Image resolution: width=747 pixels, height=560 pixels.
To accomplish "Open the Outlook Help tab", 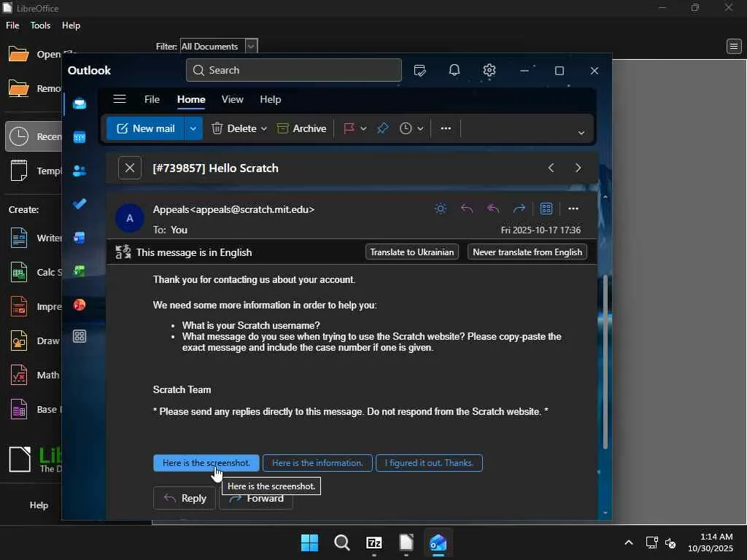I will (x=270, y=99).
